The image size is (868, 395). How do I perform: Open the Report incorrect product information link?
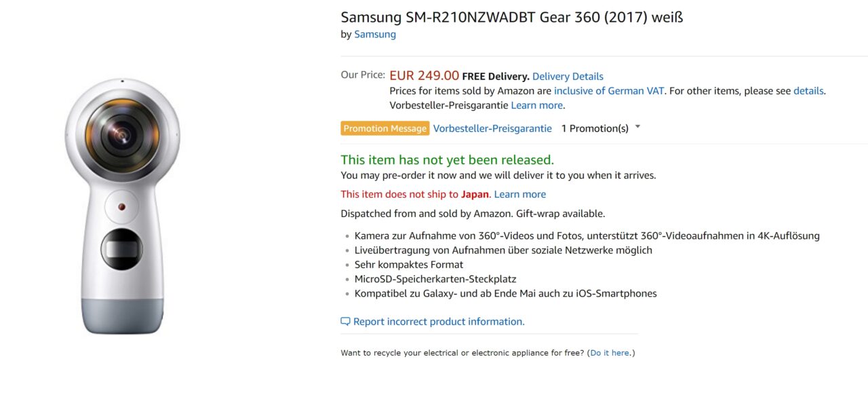pyautogui.click(x=439, y=322)
